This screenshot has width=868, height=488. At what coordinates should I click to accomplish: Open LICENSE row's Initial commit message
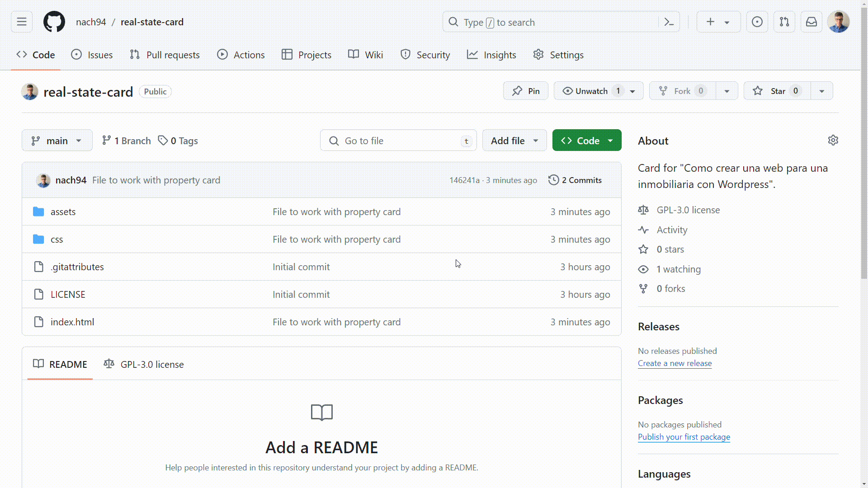301,294
